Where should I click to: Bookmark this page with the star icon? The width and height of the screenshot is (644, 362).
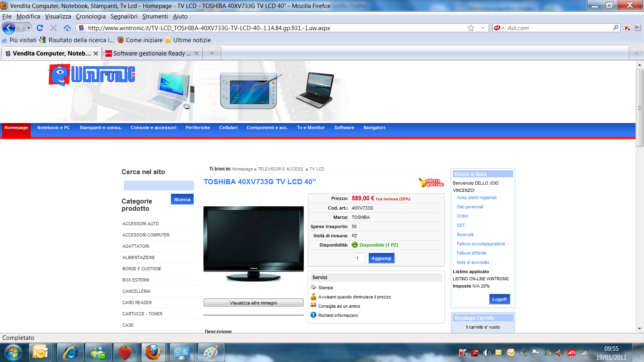click(471, 28)
